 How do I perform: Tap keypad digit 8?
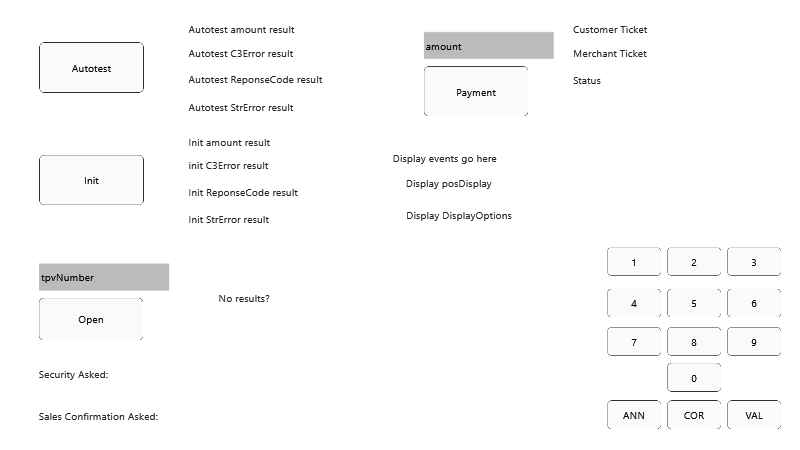tap(694, 342)
